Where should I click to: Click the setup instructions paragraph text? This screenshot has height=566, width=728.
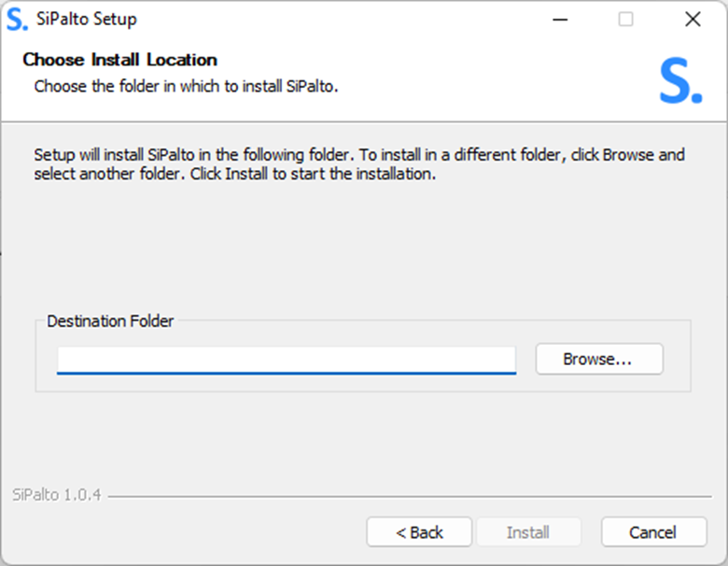point(359,164)
